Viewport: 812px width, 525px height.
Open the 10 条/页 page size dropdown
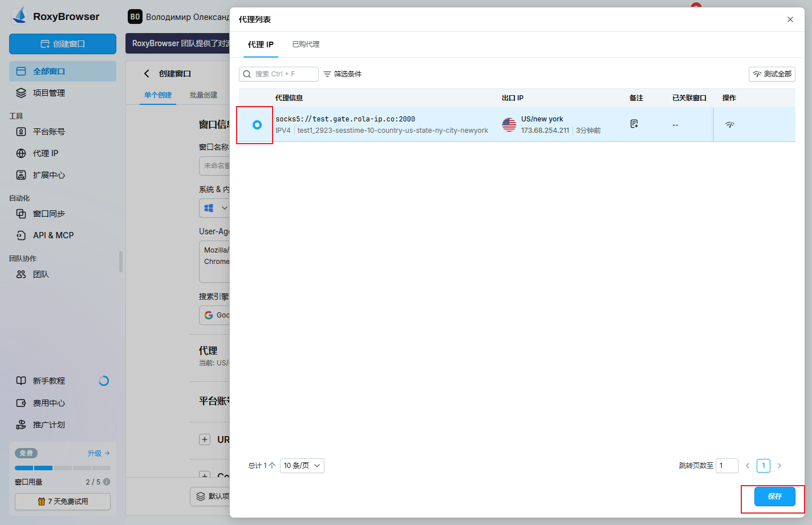click(302, 466)
